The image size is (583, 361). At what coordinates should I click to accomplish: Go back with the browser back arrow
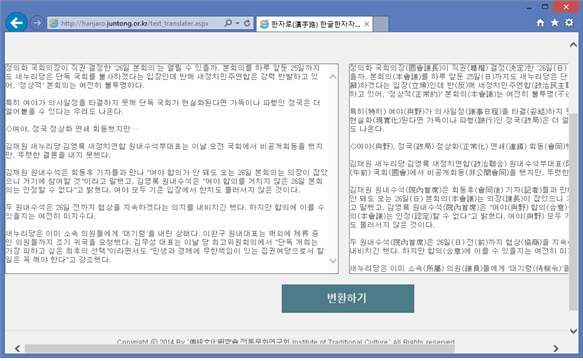(x=16, y=23)
